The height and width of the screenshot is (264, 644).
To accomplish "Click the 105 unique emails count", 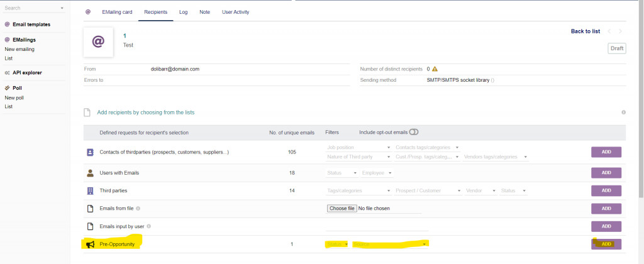I will [x=292, y=152].
